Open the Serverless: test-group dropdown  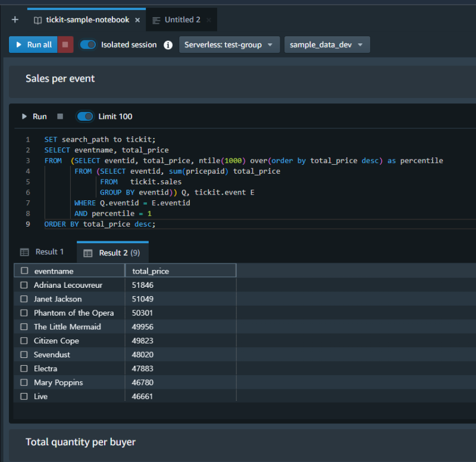coord(229,45)
